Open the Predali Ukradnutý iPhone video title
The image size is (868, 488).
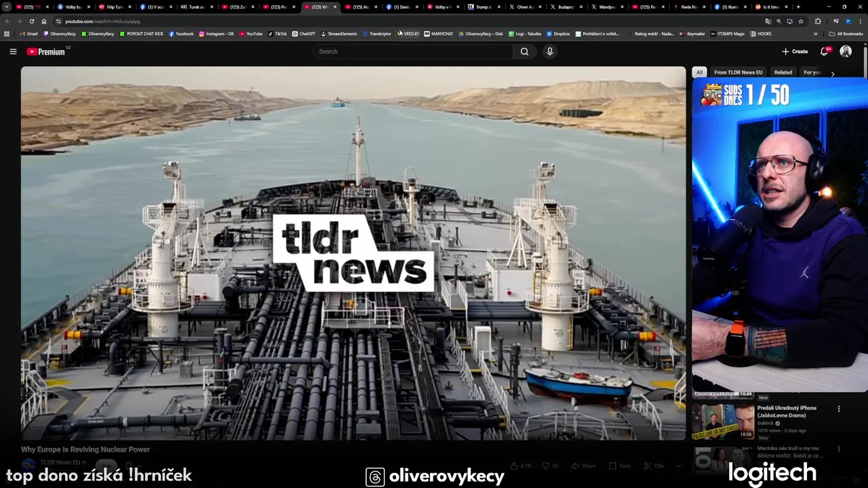787,411
